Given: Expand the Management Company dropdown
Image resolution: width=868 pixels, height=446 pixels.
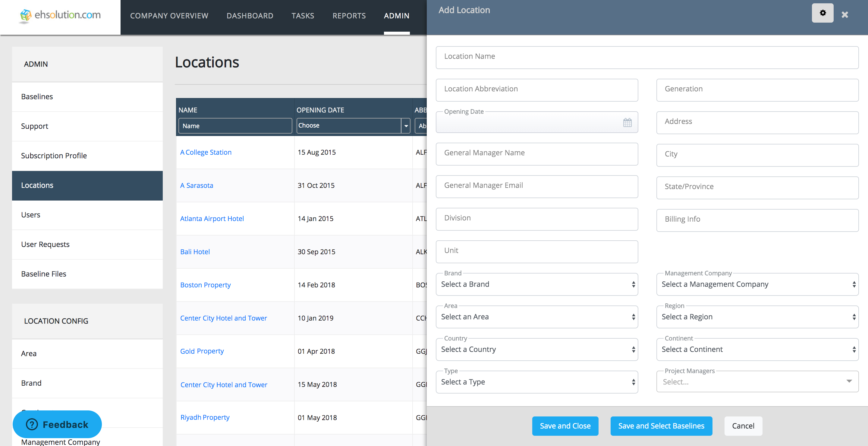Looking at the screenshot, I should tap(757, 285).
